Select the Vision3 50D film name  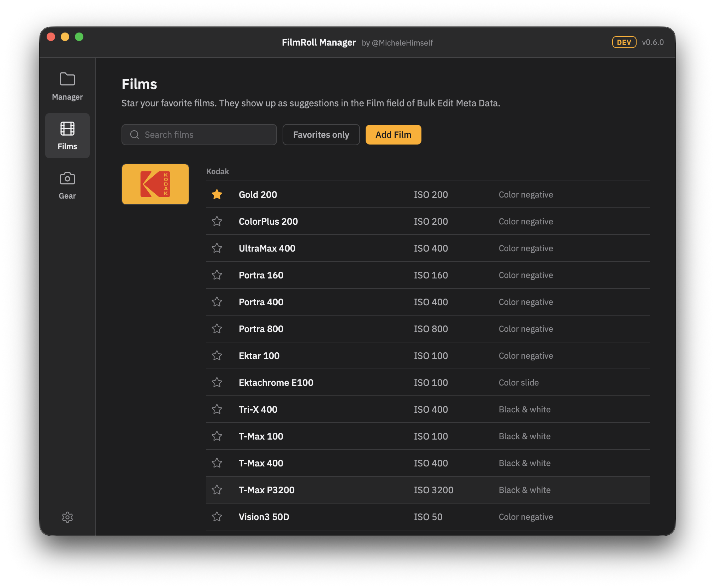[x=264, y=517]
